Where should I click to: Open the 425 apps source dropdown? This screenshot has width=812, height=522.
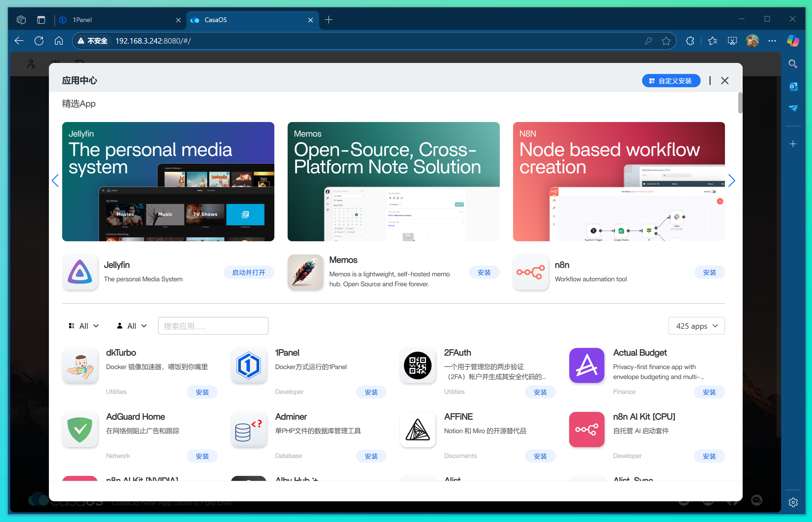[696, 326]
